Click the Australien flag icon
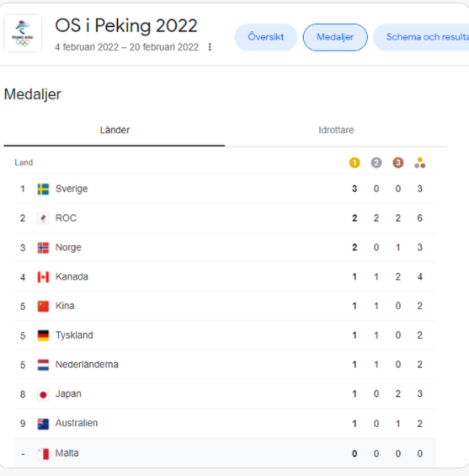The height and width of the screenshot is (476, 469). tap(43, 424)
